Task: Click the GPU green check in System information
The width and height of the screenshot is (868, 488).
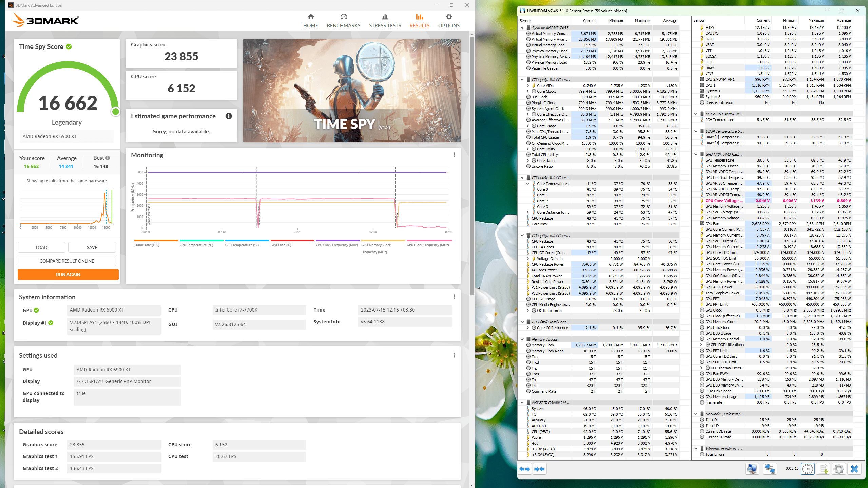Action: click(36, 310)
